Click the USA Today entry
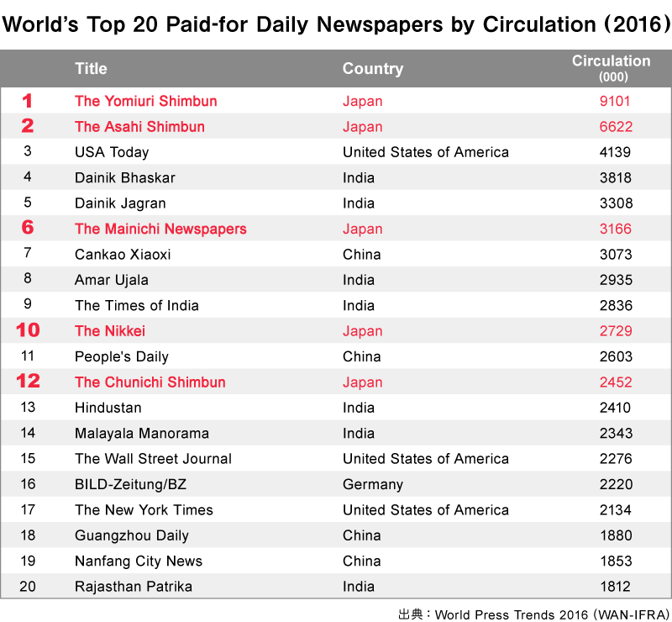Viewport: 672px width, 622px height. [x=112, y=152]
